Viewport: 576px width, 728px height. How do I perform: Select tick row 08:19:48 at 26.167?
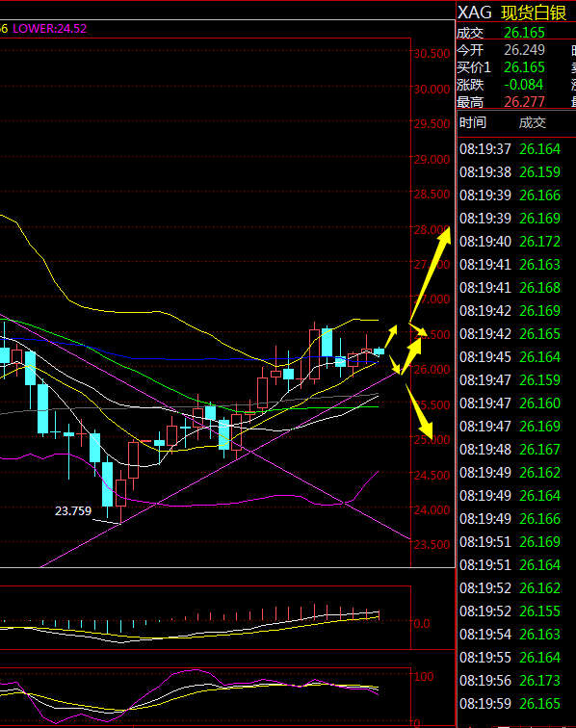point(511,450)
